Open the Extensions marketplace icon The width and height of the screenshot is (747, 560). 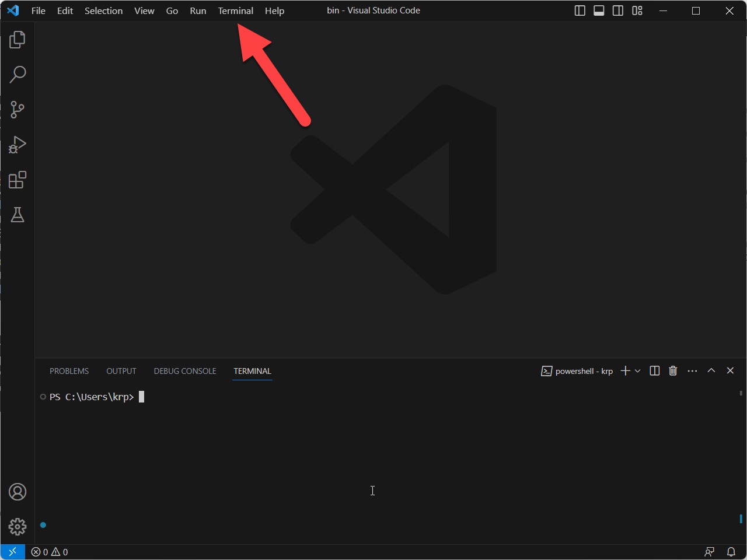click(x=18, y=180)
